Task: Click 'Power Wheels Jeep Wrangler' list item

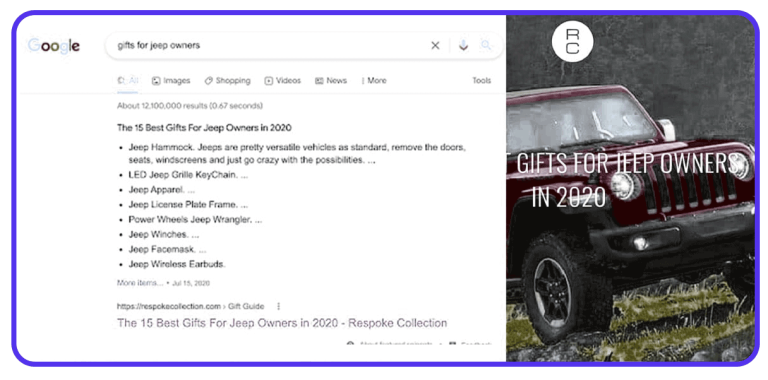Action: pyautogui.click(x=195, y=220)
